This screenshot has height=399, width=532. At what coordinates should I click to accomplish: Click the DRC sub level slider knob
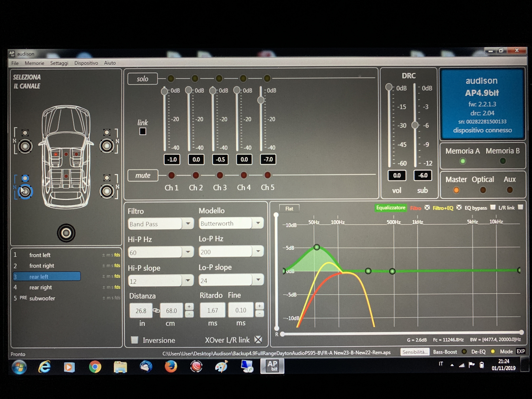[x=415, y=125]
